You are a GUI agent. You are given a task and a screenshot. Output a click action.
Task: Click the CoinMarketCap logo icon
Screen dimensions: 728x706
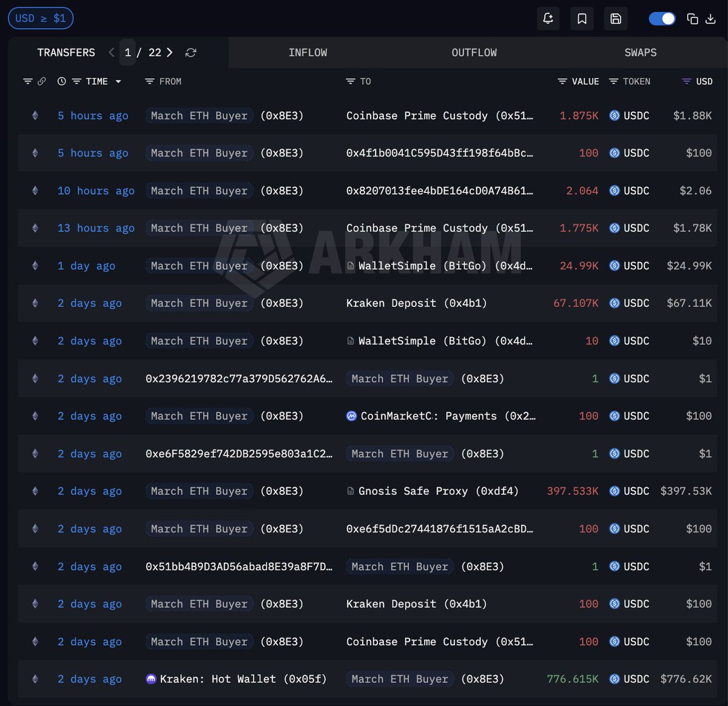click(351, 416)
